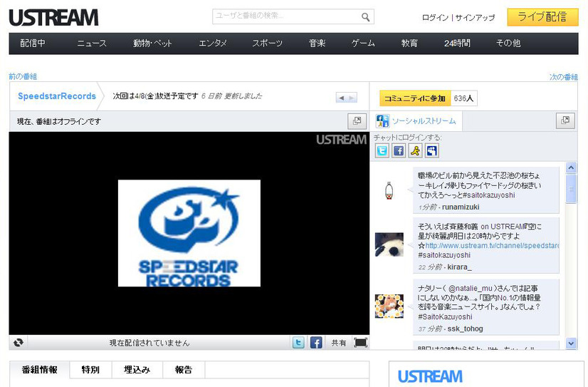Screen dimensions: 588x387
Task: Go to 次の番組
Action: [564, 77]
